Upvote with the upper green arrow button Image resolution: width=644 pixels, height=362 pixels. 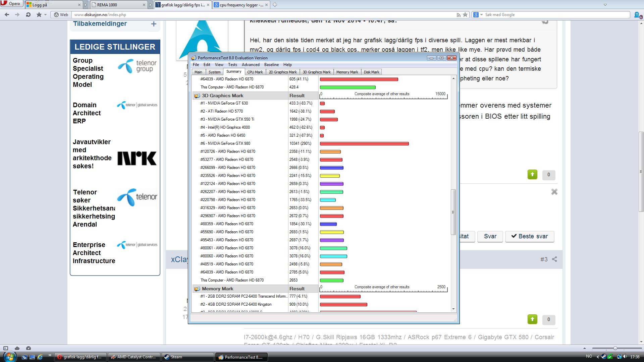[532, 175]
